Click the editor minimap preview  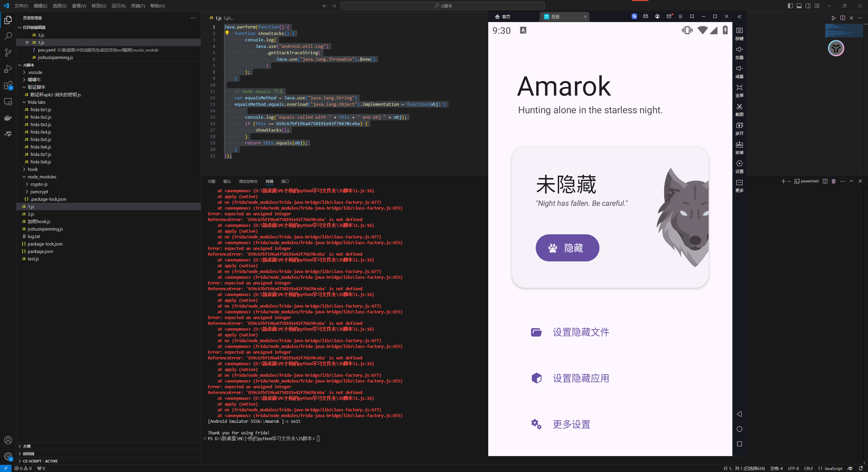click(x=844, y=31)
